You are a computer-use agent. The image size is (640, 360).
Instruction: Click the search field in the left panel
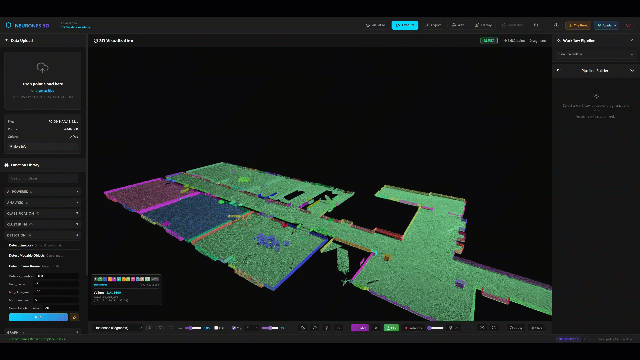43,178
